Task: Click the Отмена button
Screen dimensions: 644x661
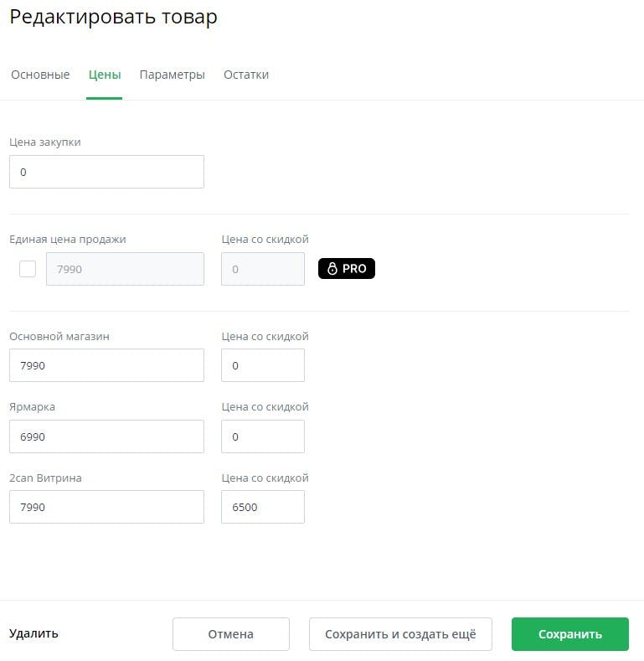Action: [231, 634]
